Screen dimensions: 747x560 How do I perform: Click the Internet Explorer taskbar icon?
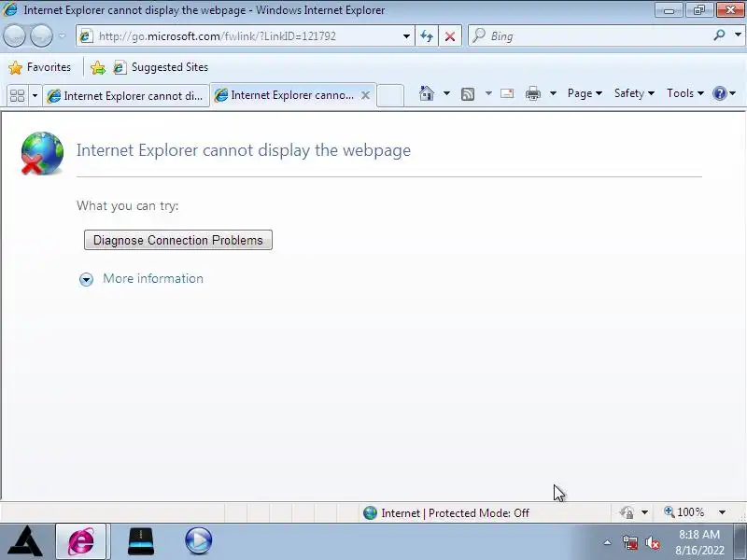click(81, 541)
